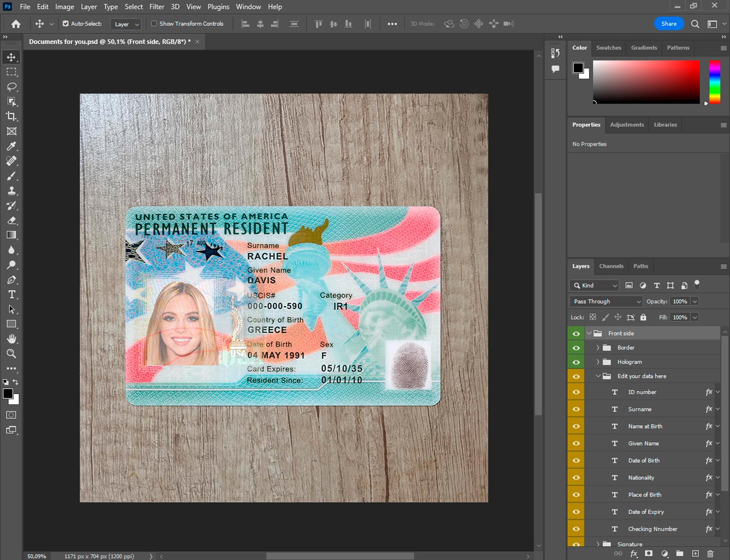Pick the Lasso tool
The image size is (730, 560).
[x=11, y=87]
